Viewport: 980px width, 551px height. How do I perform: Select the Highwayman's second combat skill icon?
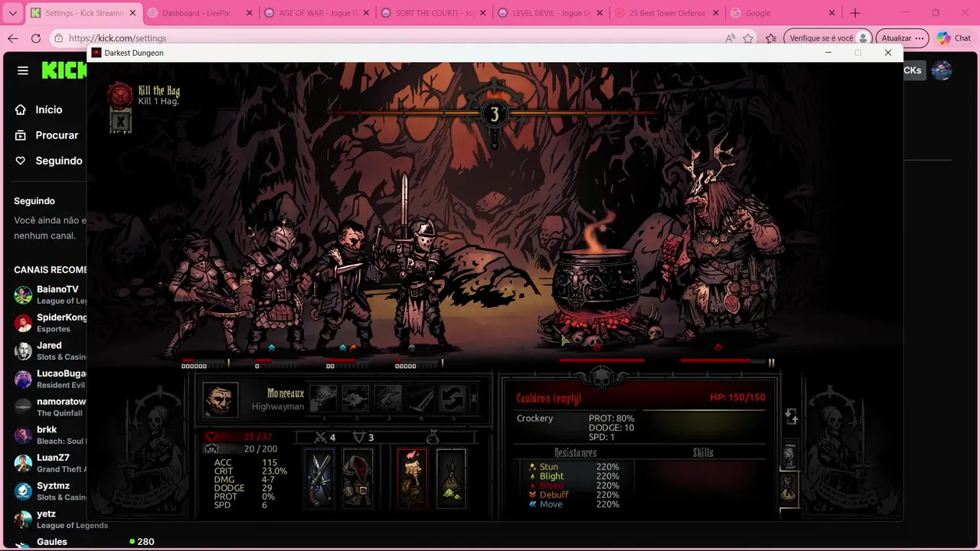(356, 398)
